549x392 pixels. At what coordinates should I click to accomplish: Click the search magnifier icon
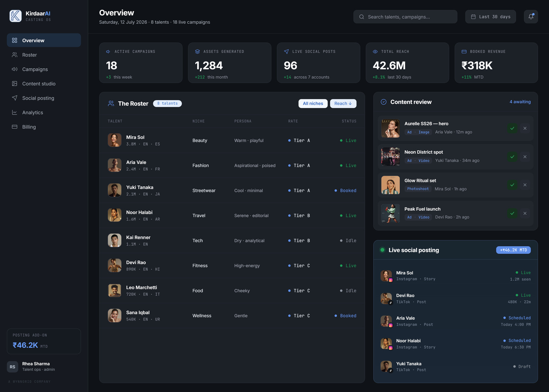pos(361,17)
